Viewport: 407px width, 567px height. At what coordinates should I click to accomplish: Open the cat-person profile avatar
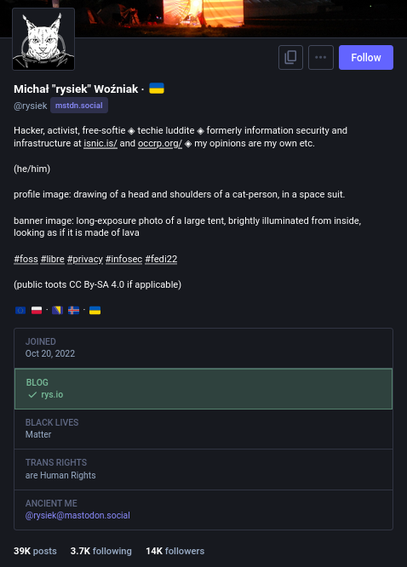tap(43, 39)
